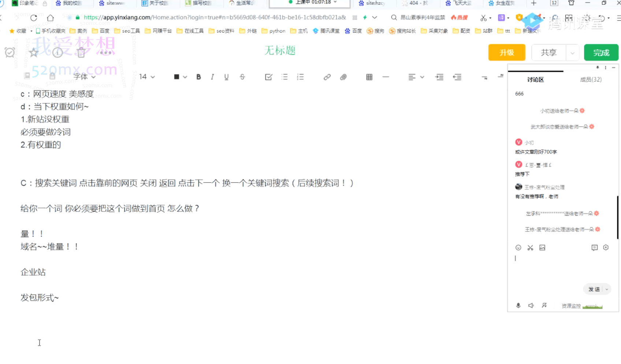The width and height of the screenshot is (621, 364).
Task: Toggle bold text formatting
Action: (x=198, y=77)
